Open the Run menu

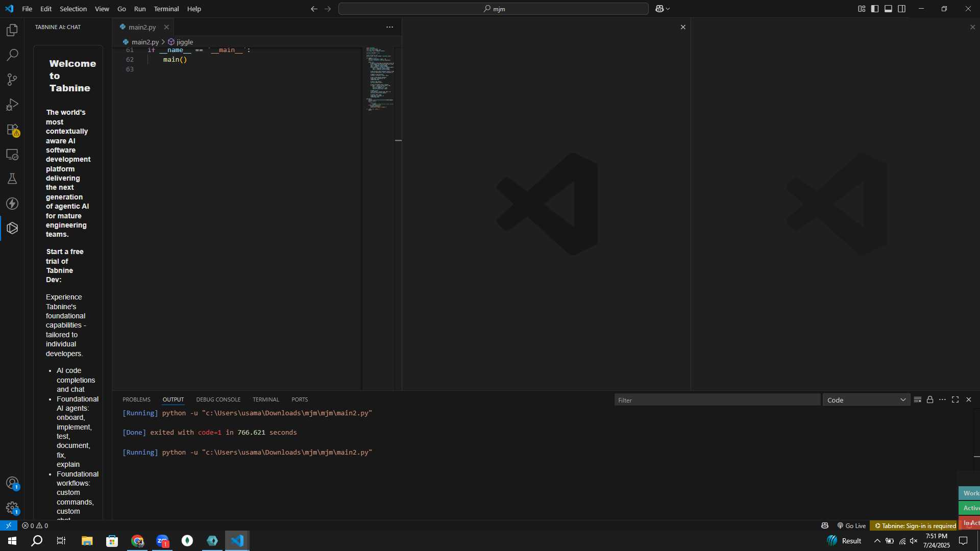[139, 9]
